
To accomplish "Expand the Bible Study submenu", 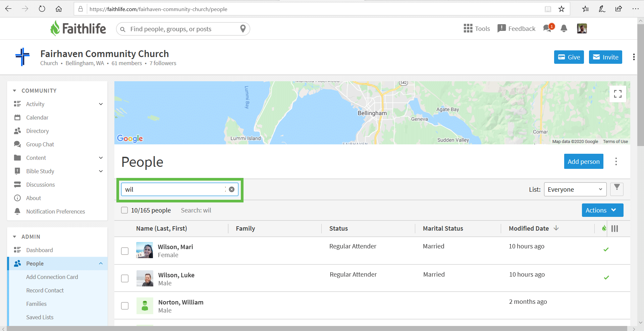I will point(101,171).
